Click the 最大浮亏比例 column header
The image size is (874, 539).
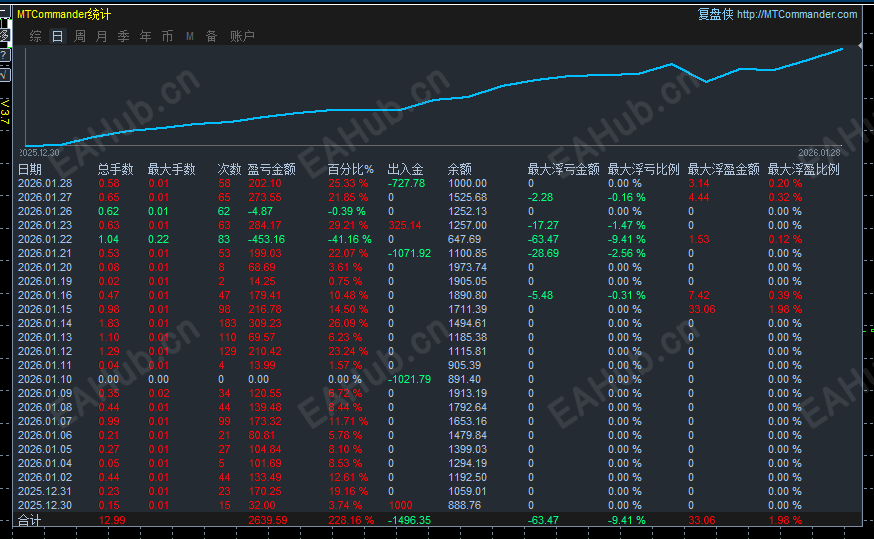(x=644, y=169)
